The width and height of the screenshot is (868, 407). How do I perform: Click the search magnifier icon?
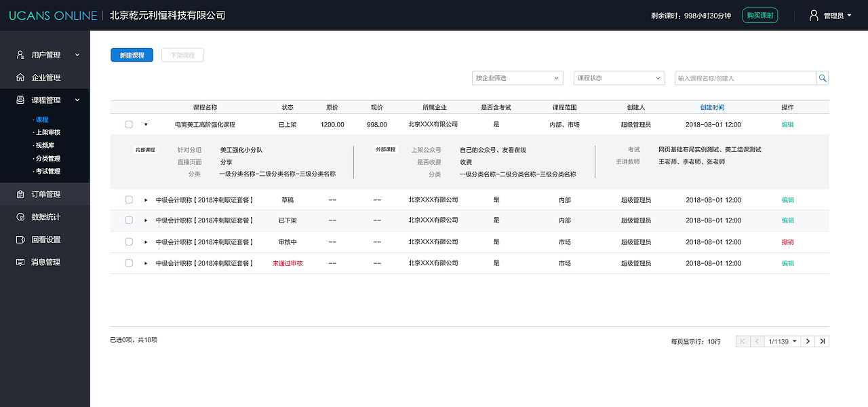pos(823,78)
